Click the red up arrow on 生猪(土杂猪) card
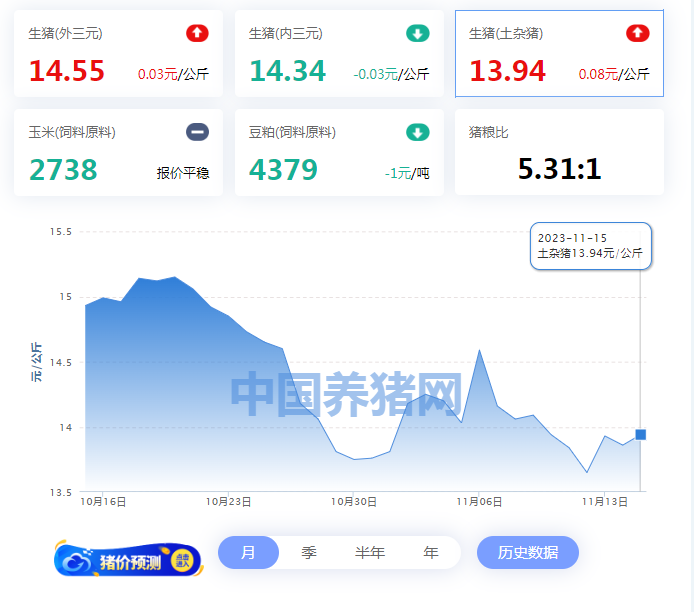The image size is (694, 612). point(637,33)
